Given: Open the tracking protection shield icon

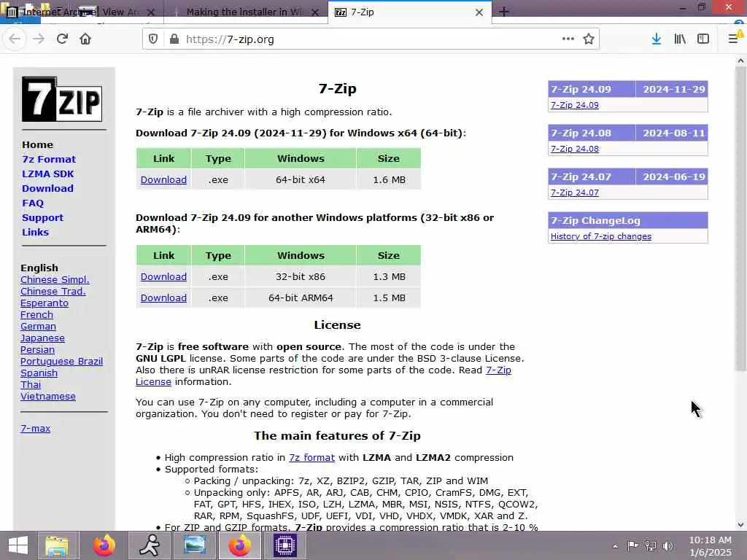Looking at the screenshot, I should (153, 39).
